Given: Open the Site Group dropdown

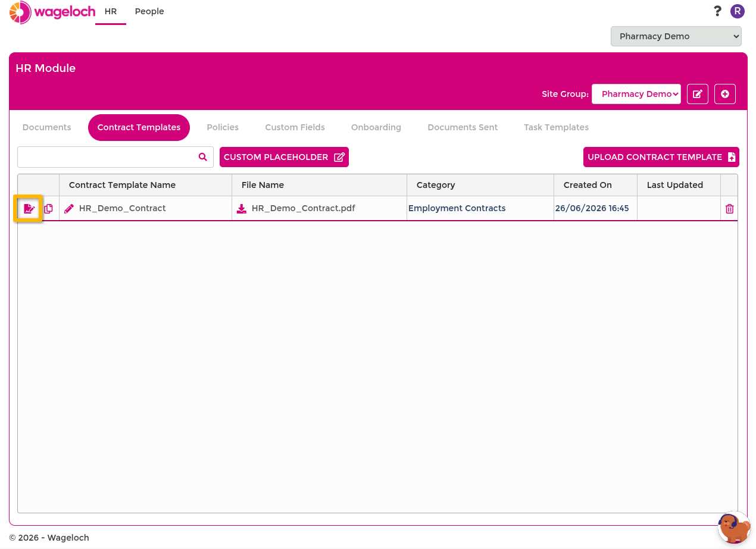Looking at the screenshot, I should point(636,94).
